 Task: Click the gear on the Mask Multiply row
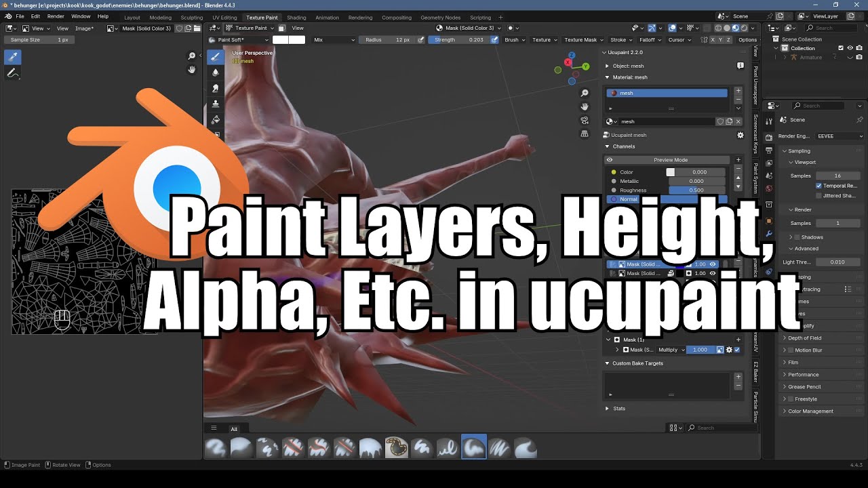[729, 350]
